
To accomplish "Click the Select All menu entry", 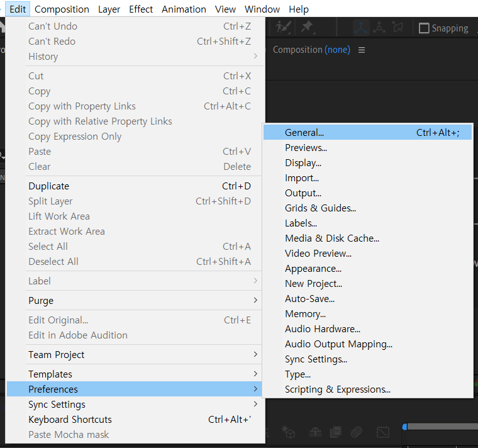I will (x=135, y=247).
